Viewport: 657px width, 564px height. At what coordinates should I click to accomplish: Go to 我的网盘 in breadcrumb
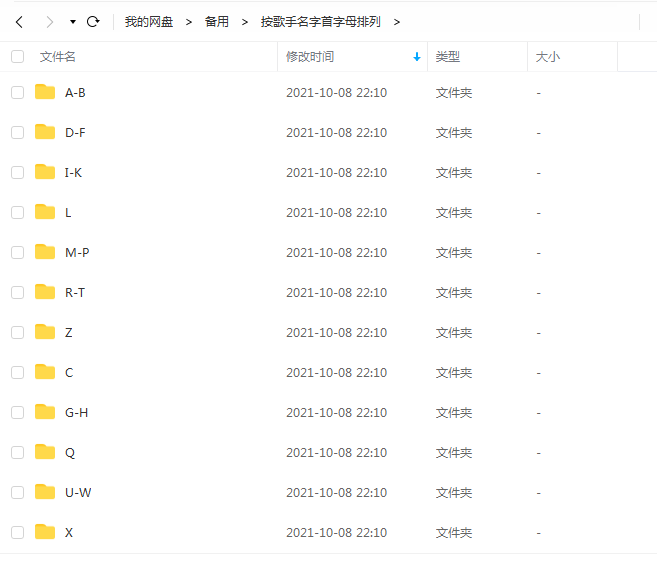pos(149,22)
